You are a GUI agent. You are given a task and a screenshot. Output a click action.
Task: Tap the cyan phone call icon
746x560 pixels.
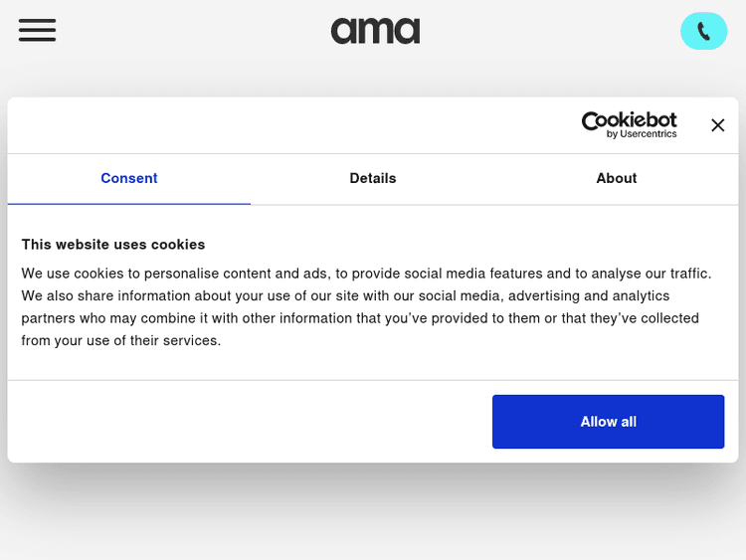[703, 31]
